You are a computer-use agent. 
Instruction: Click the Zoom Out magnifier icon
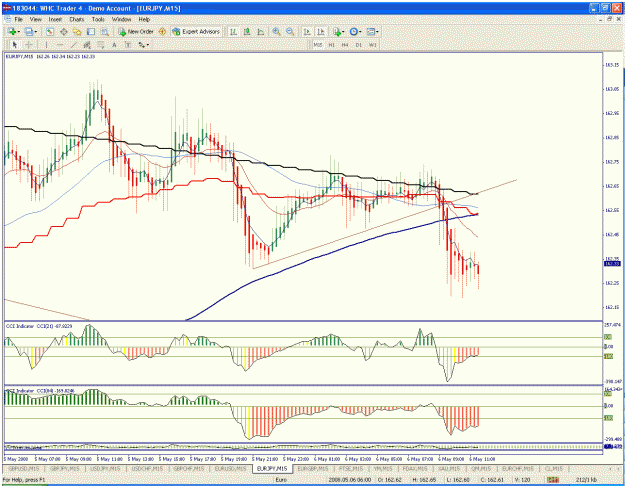coord(290,31)
